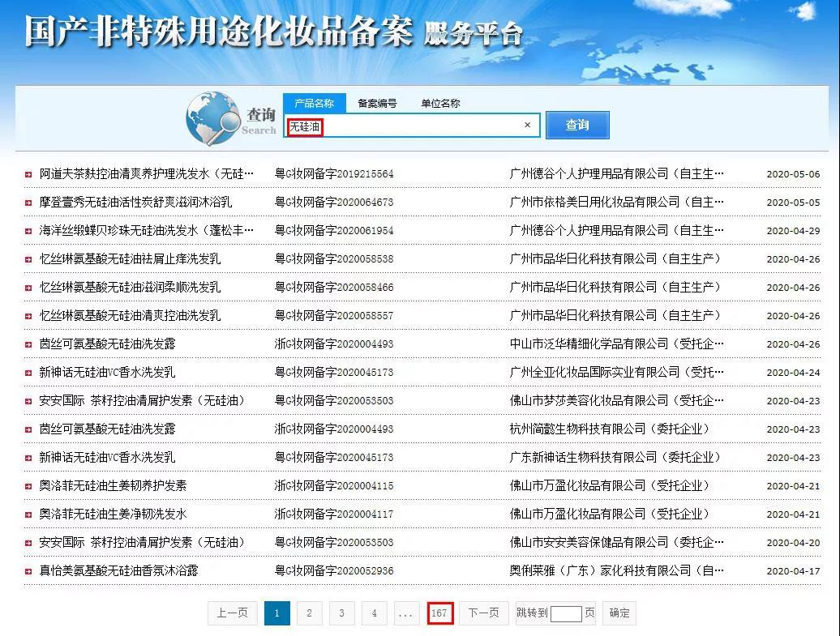Viewport: 840px width, 636px height.
Task: Open page 2 of the results
Action: pyautogui.click(x=309, y=613)
